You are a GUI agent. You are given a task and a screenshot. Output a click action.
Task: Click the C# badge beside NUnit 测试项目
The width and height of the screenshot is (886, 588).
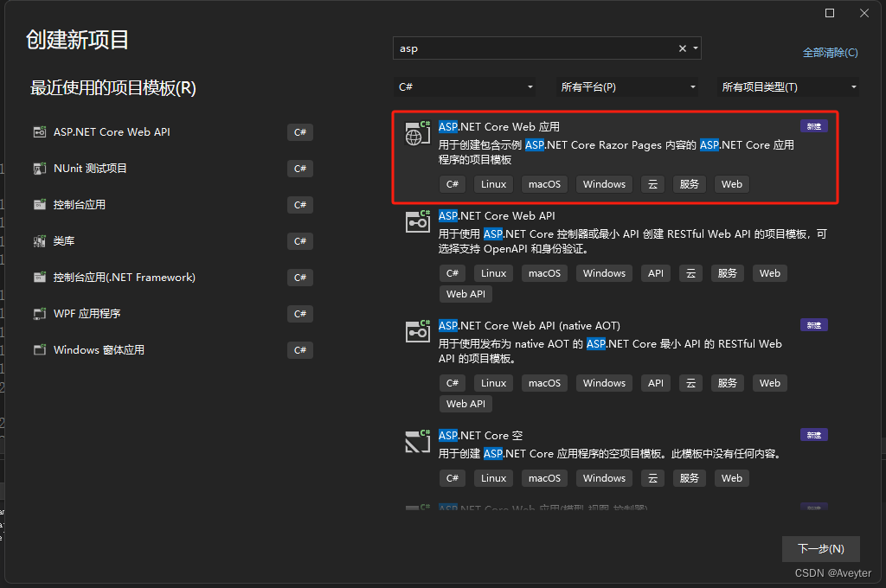(300, 169)
